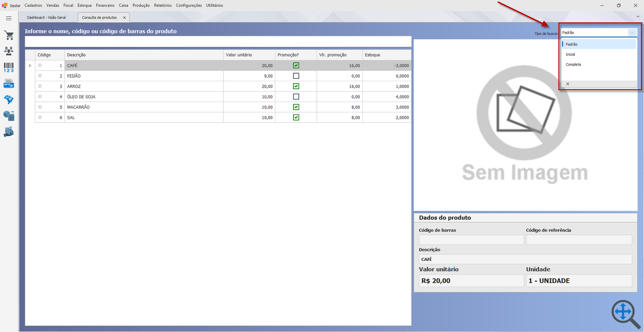Open the Vendas menu
This screenshot has width=644, height=332.
[x=53, y=5]
